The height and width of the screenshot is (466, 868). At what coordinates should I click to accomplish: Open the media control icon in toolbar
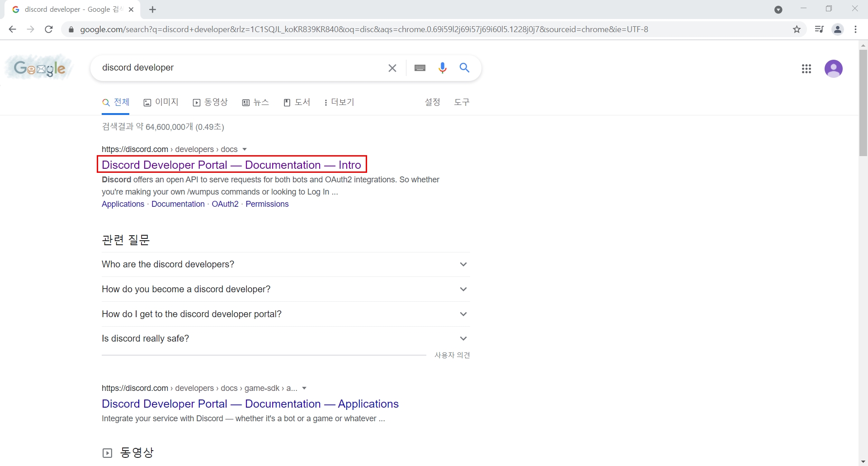click(819, 29)
